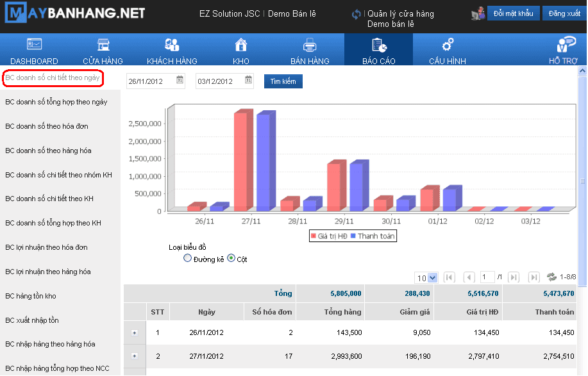Click the Đăng xuất logout button

click(x=564, y=13)
